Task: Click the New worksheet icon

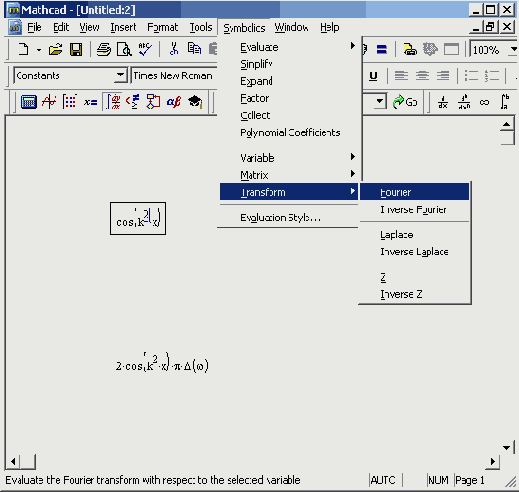Action: click(23, 49)
